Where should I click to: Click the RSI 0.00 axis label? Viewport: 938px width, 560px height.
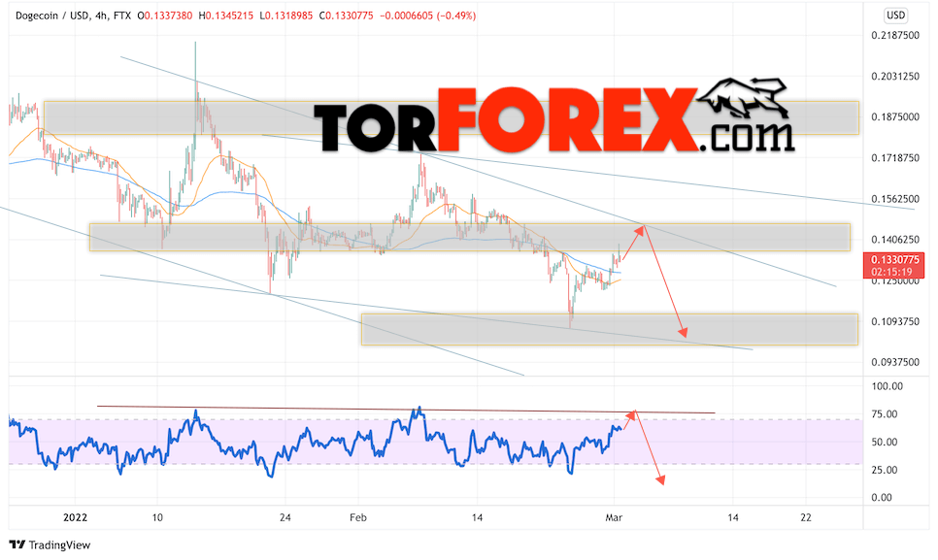pyautogui.click(x=882, y=498)
